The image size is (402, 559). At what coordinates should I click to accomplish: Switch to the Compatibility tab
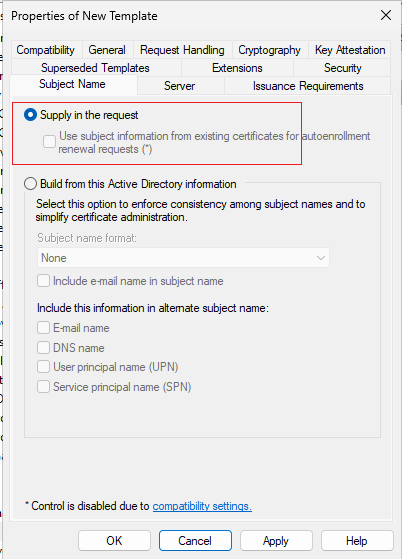[46, 50]
